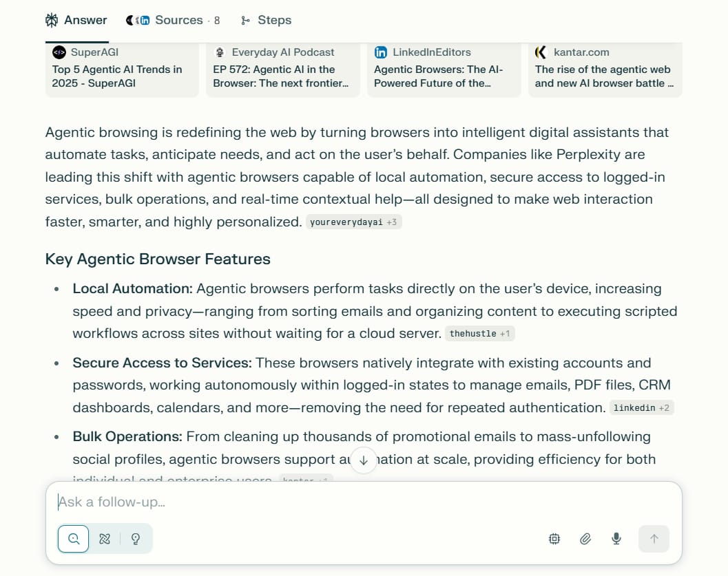Viewport: 728px width, 576px height.
Task: Open the model chooser chip icon
Action: point(554,539)
